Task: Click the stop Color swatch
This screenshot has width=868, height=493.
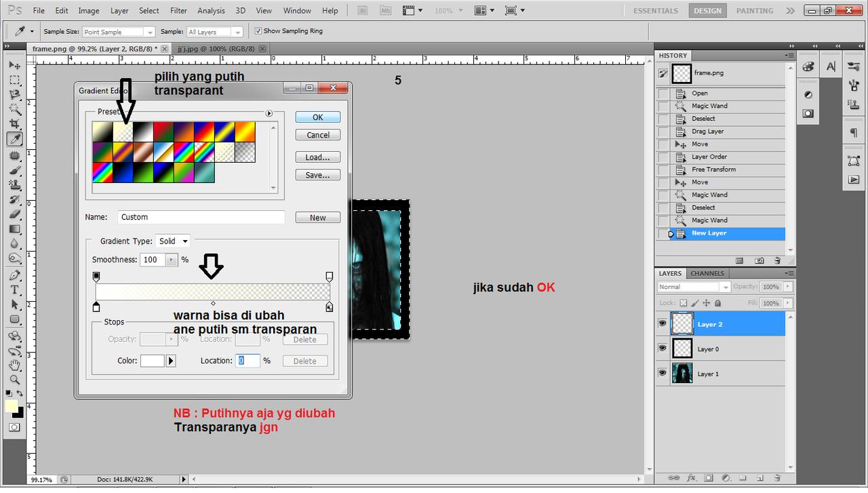Action: click(152, 361)
